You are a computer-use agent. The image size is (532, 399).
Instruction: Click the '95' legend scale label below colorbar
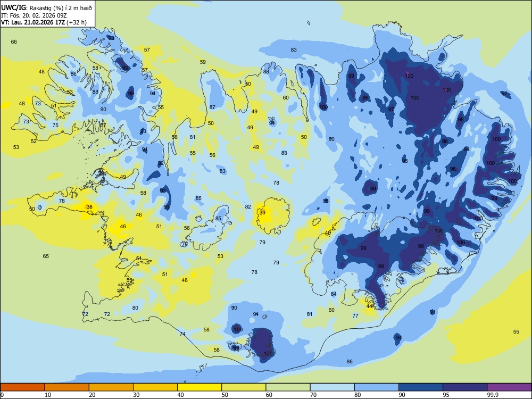tap(446, 395)
